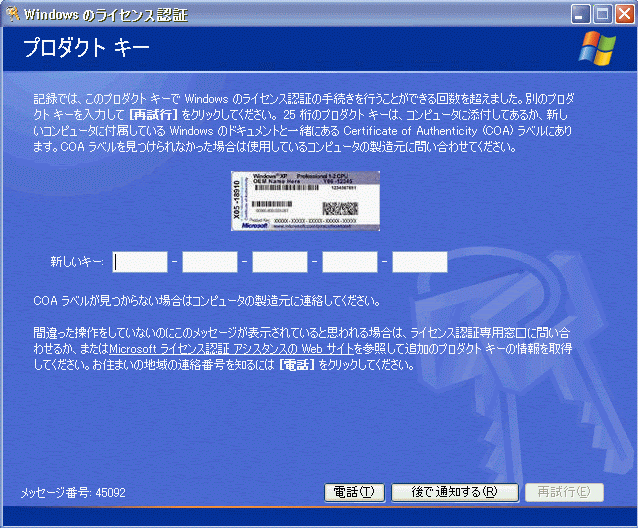Click the keys icon in title bar

click(x=13, y=14)
